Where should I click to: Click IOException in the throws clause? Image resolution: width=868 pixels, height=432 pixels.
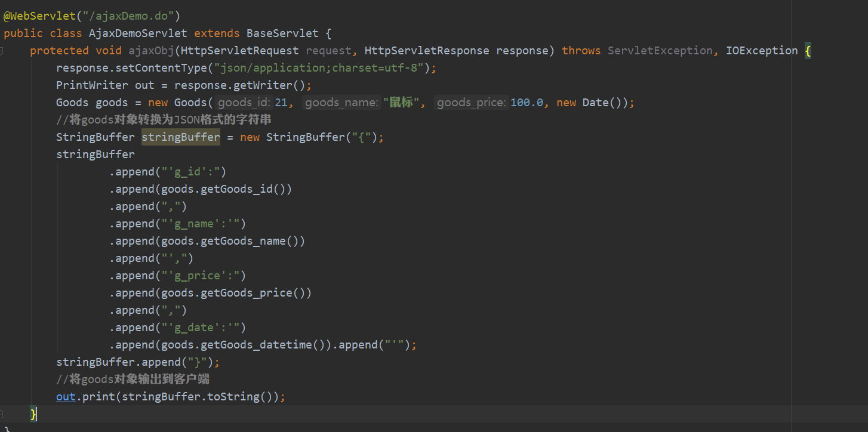click(x=762, y=51)
